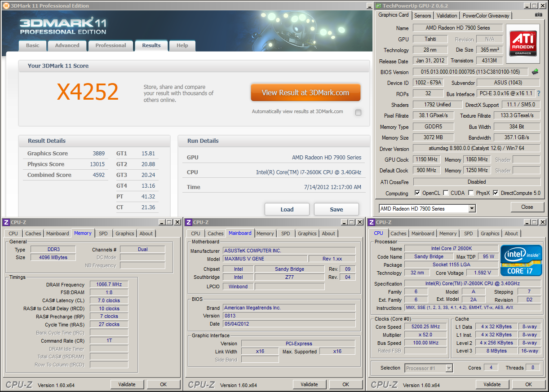This screenshot has height=392, width=549.
Task: Click the Bus Interface question mark icon
Action: pos(539,94)
